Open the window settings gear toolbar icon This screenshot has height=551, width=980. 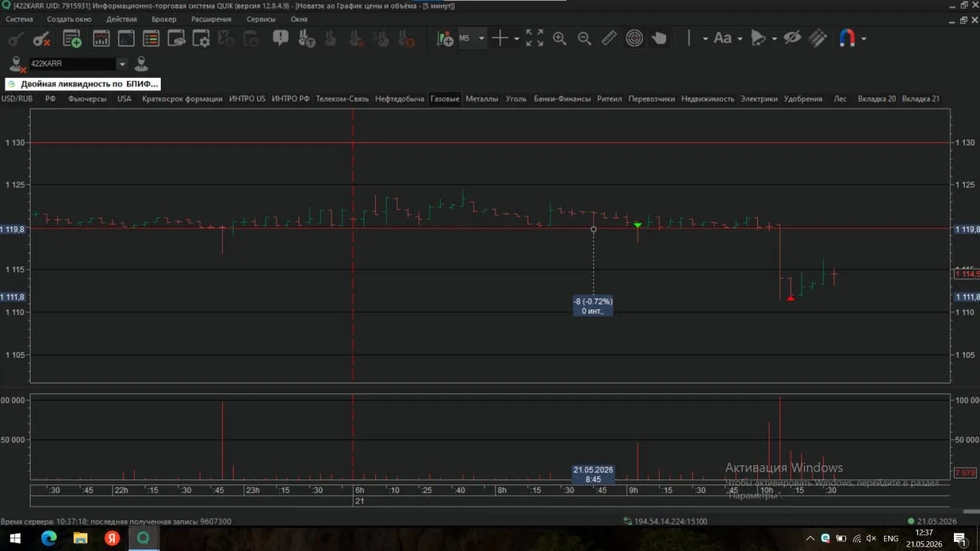tap(201, 38)
